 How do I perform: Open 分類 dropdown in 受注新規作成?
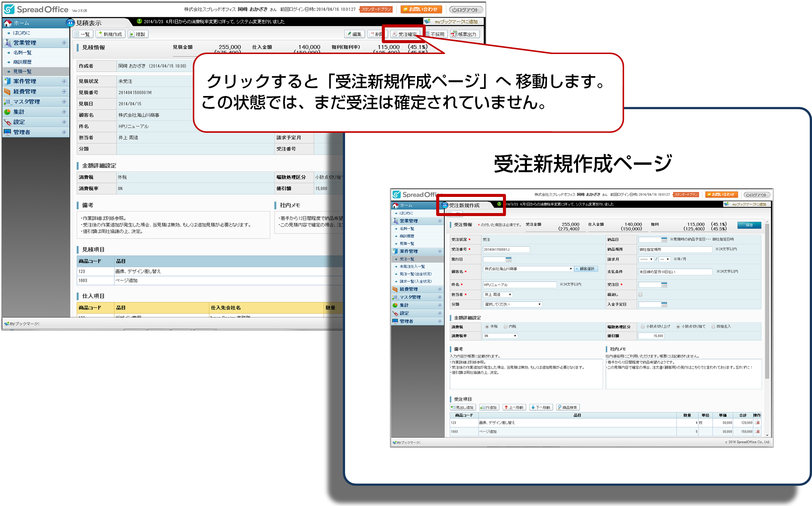(512, 305)
